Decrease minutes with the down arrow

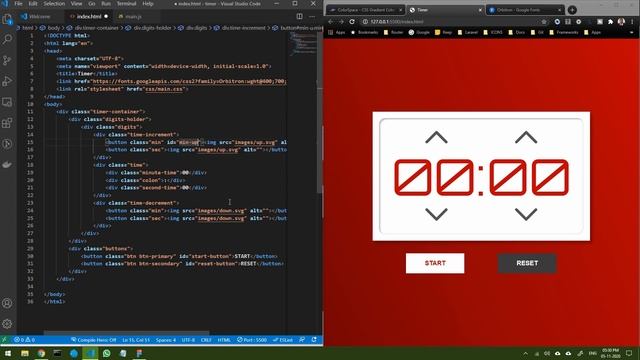click(x=436, y=214)
